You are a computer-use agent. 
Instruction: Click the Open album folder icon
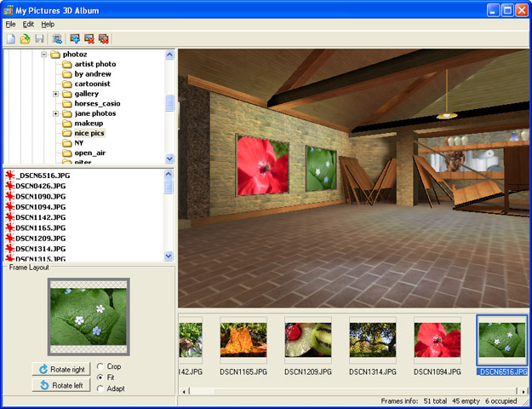(x=26, y=39)
